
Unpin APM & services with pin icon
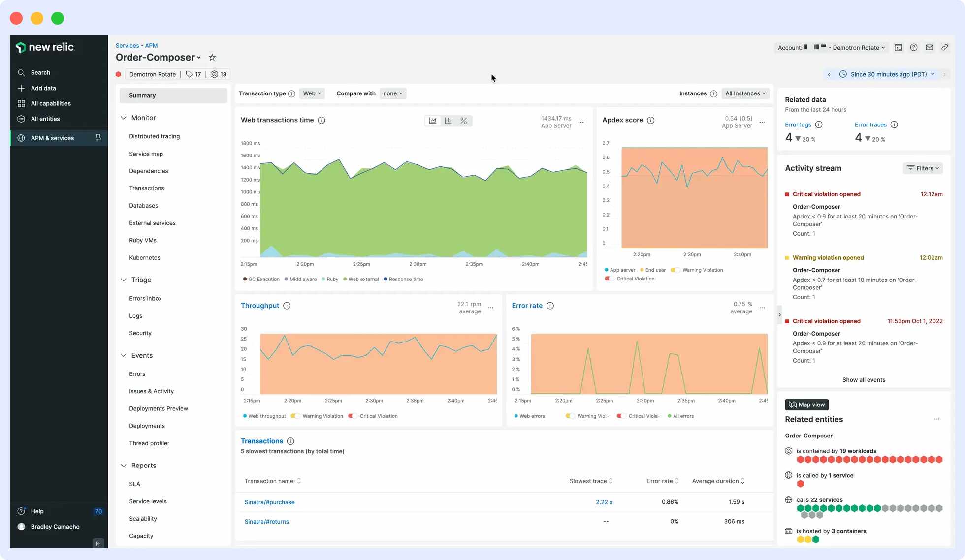[98, 138]
